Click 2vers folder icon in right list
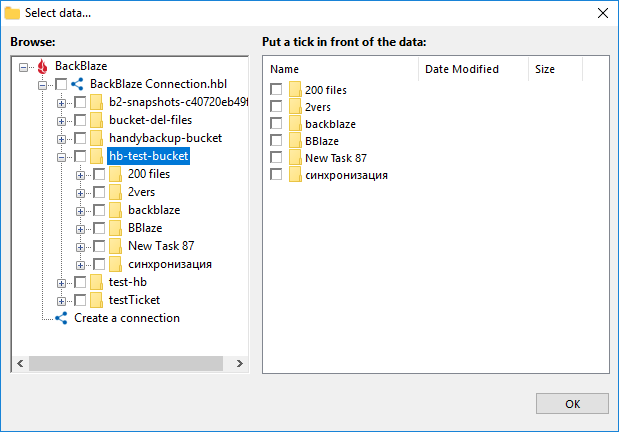The image size is (619, 432). [295, 107]
